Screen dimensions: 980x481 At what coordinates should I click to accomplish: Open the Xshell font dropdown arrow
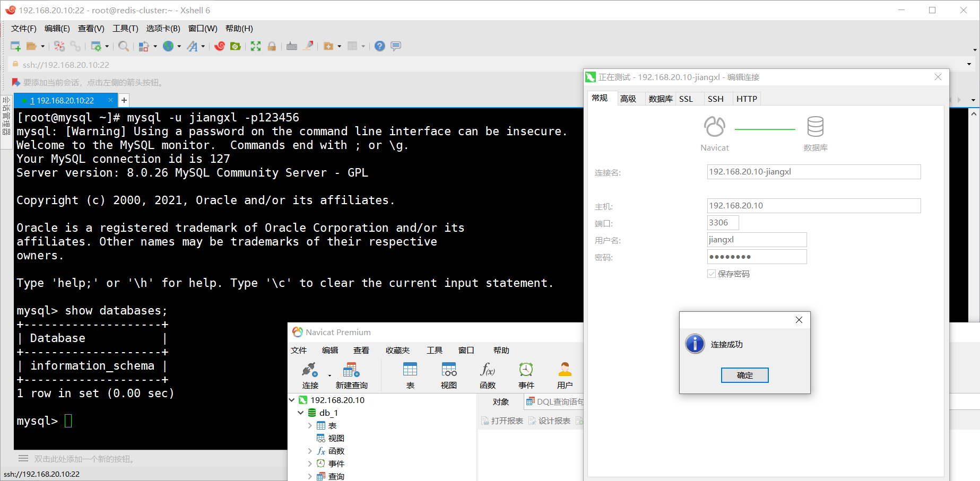(203, 46)
